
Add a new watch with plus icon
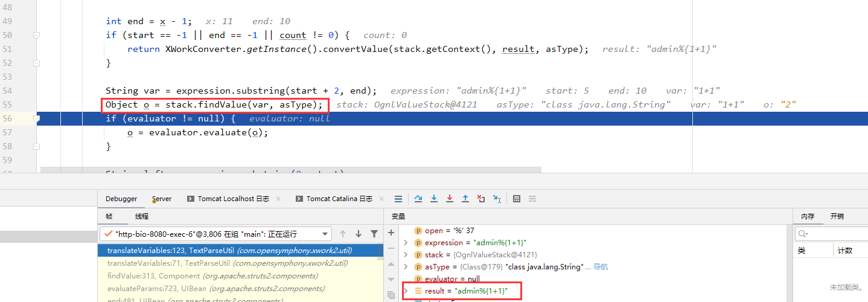(x=391, y=233)
